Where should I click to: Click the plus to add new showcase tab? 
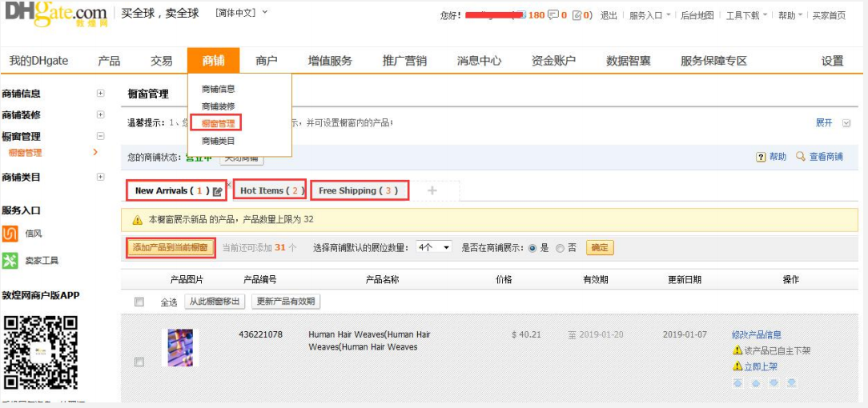coord(432,190)
